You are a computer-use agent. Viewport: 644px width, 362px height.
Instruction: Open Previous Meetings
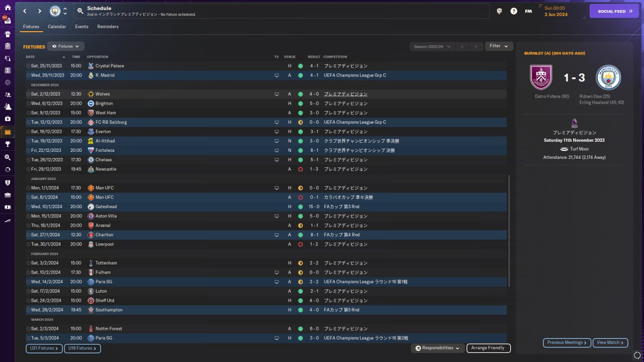click(567, 343)
